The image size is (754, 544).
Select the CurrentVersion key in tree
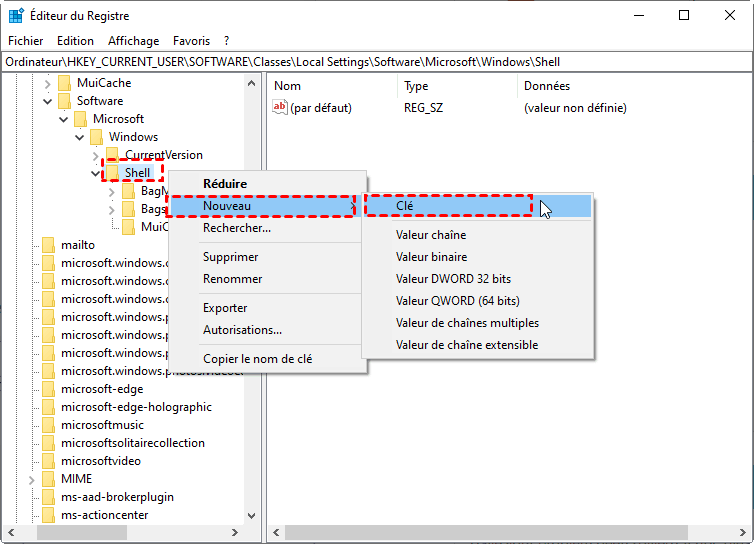[x=163, y=155]
